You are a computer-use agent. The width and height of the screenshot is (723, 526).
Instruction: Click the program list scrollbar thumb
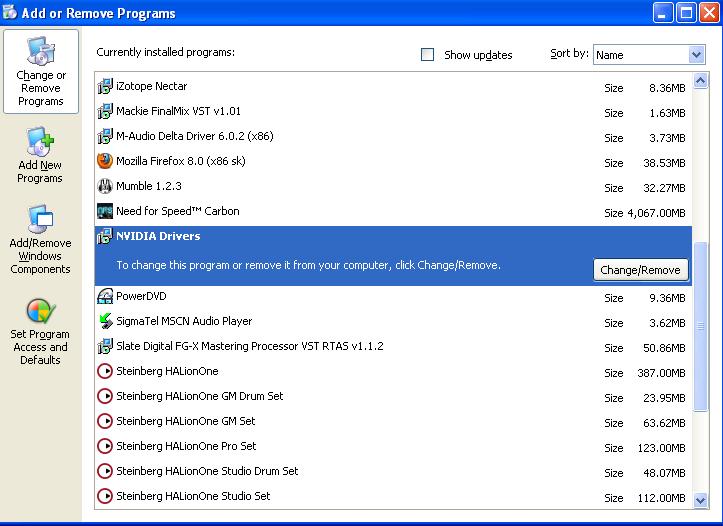pos(700,326)
